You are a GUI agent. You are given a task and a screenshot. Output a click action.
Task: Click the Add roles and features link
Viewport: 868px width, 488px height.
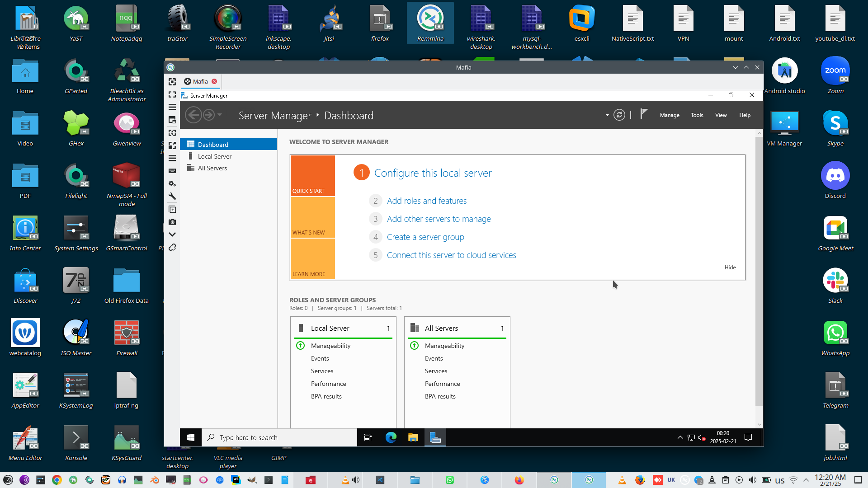426,201
